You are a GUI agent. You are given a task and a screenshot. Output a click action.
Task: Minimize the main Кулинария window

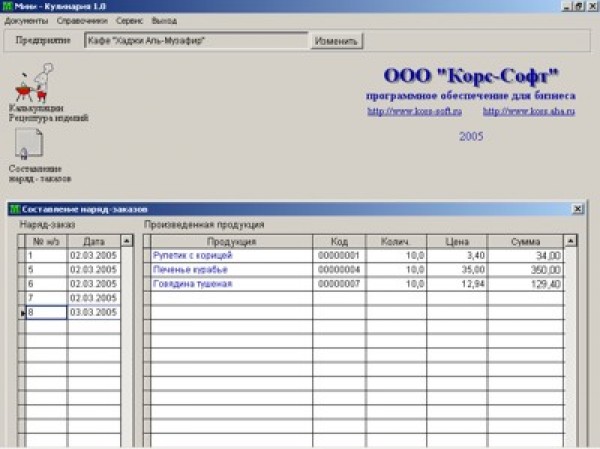(x=567, y=6)
